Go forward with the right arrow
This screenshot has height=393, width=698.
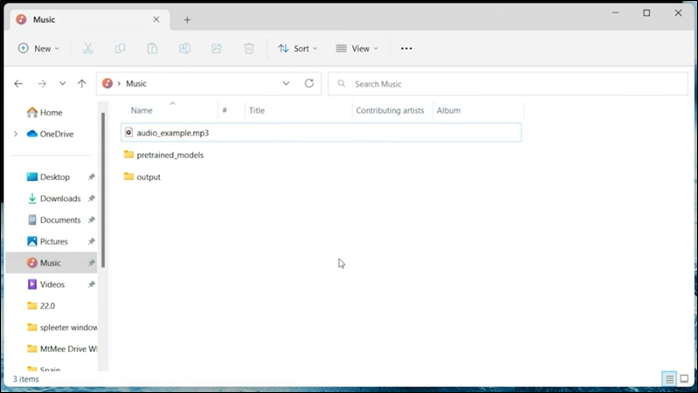pyautogui.click(x=42, y=84)
